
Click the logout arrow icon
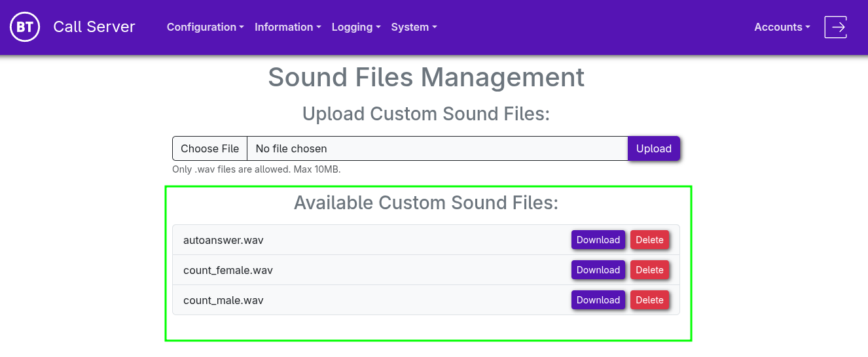click(836, 27)
